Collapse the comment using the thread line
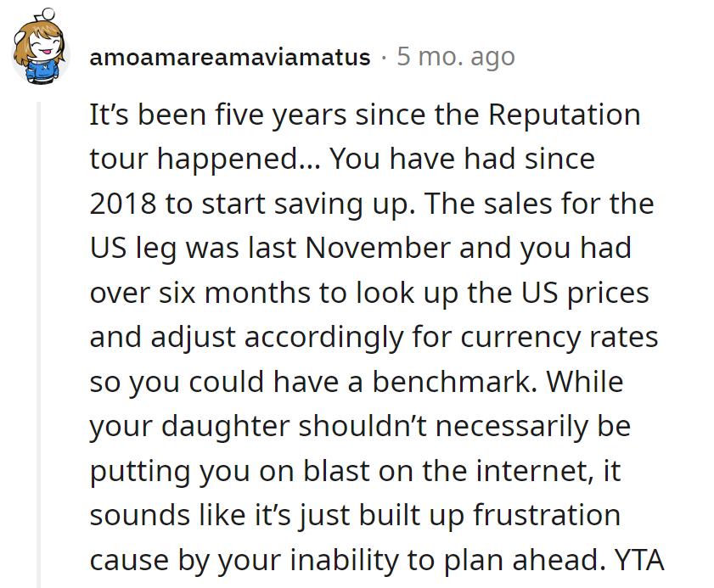This screenshot has height=588, width=714. pos(38,339)
